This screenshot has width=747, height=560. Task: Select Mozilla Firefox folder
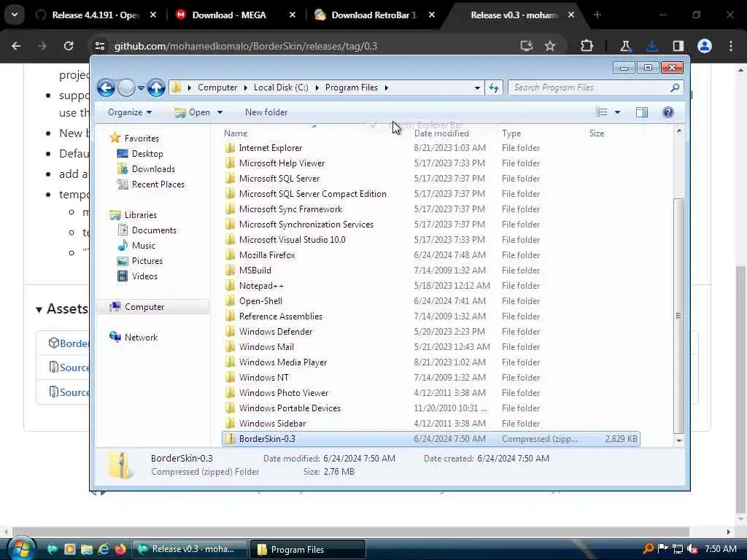(x=267, y=255)
